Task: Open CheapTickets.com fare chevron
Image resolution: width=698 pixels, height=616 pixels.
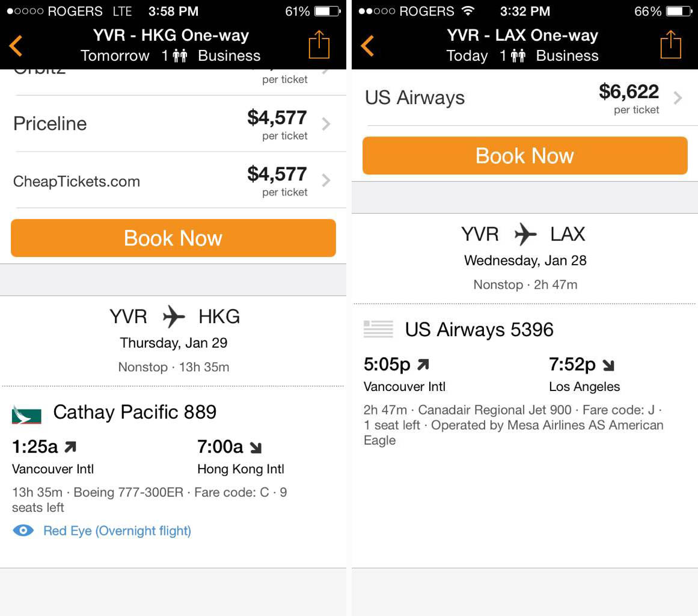Action: point(326,180)
